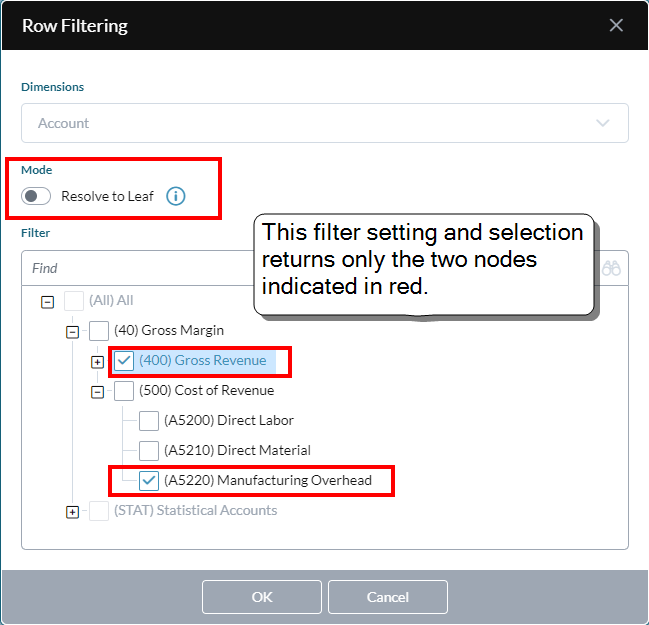Collapse the (All) All tree node
Viewport: 649px width, 625px height.
(x=48, y=302)
